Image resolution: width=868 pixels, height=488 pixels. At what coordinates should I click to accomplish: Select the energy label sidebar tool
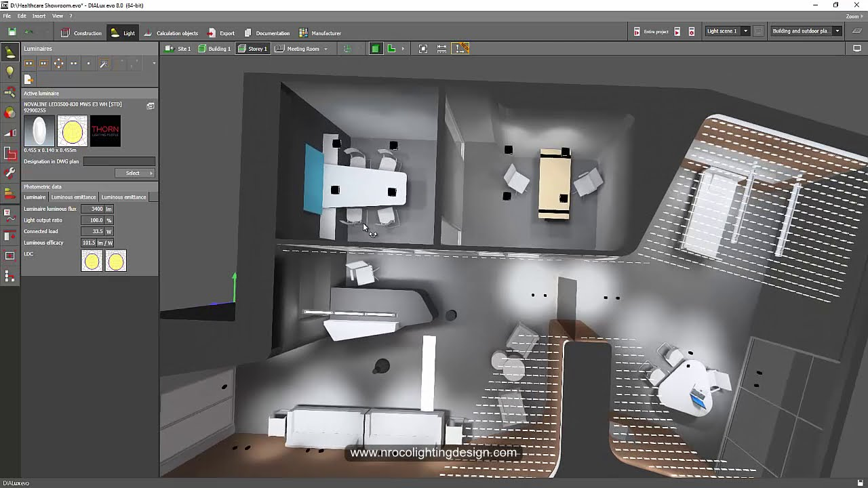9,194
